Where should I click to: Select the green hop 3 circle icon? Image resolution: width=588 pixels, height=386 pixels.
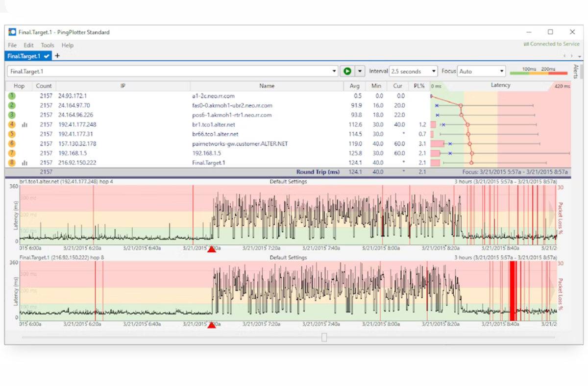(12, 115)
